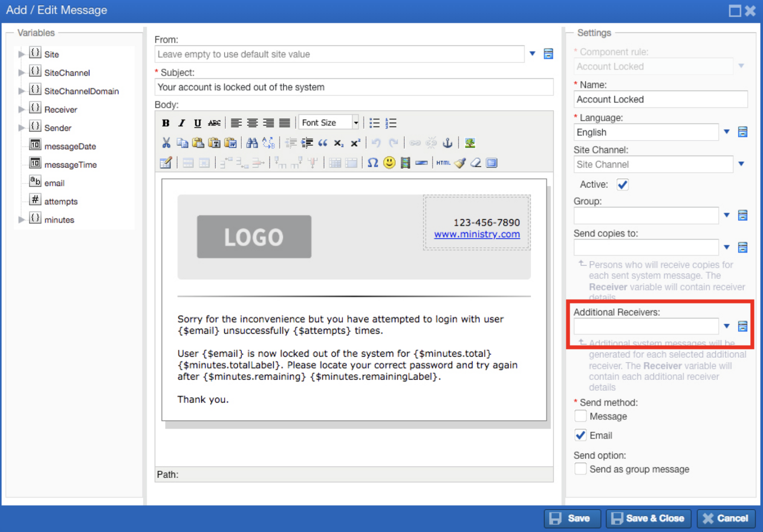Expand the Site variable node
Image resolution: width=763 pixels, height=532 pixels.
(21, 54)
